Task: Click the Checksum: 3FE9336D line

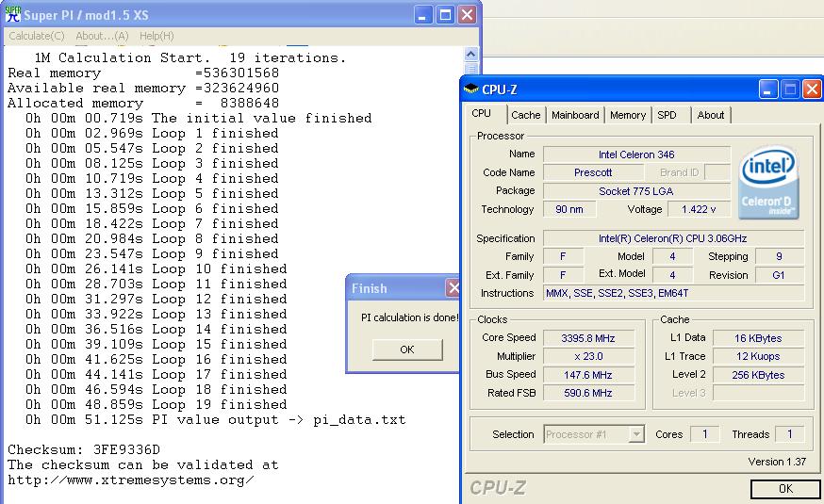Action: pos(84,450)
